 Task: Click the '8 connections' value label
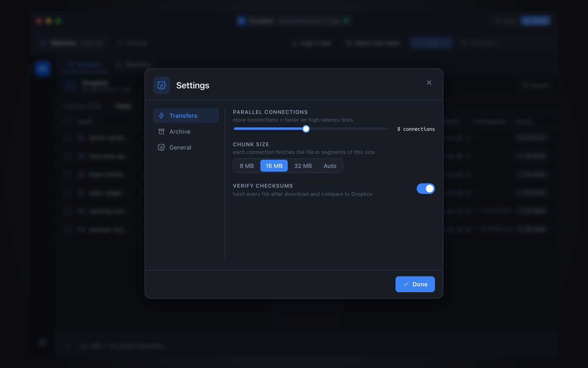416,129
